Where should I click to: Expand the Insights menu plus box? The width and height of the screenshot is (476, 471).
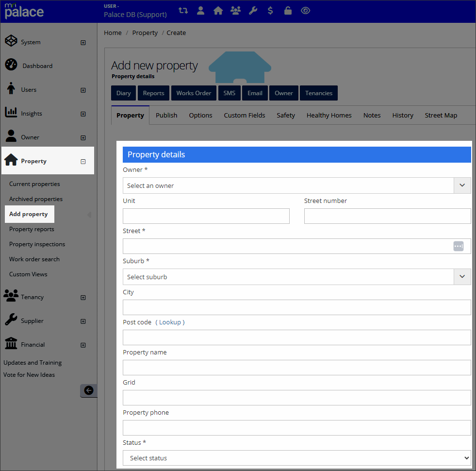pyautogui.click(x=83, y=114)
